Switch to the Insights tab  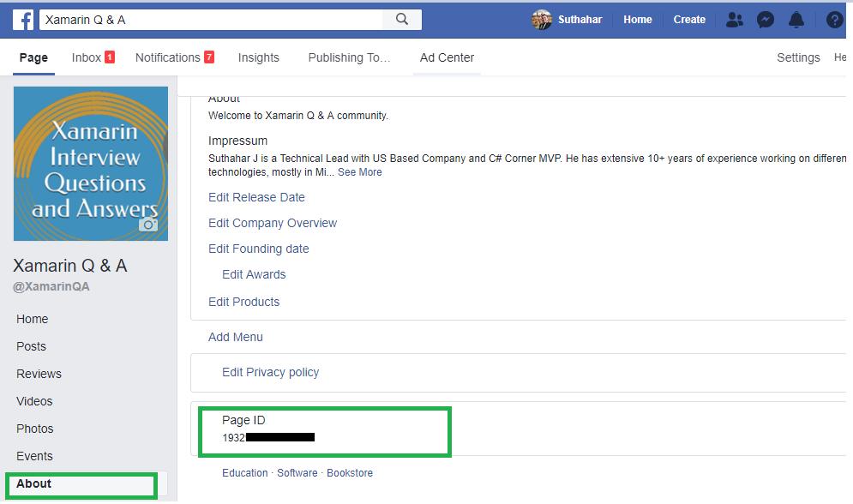coord(258,57)
